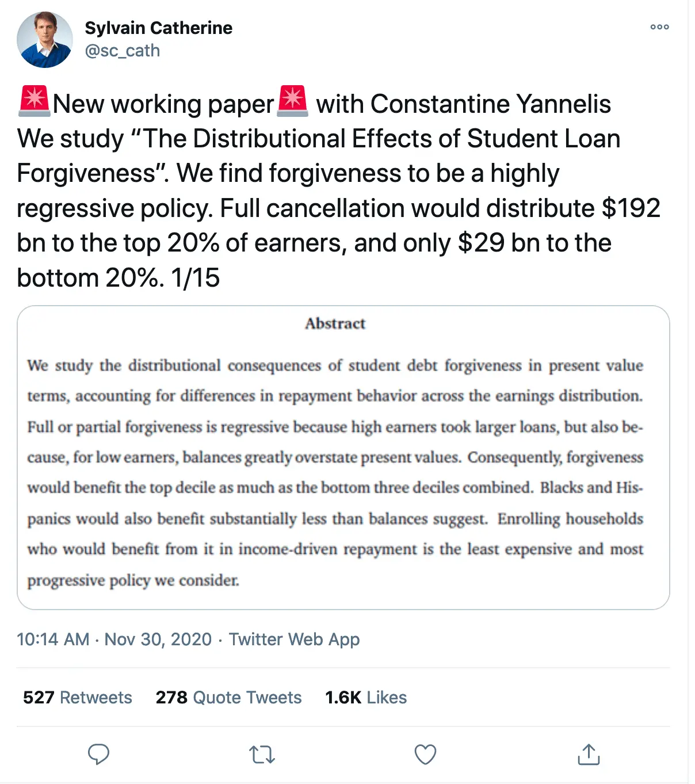The image size is (695, 784).
Task: Open the share tweet icon
Action: click(588, 754)
